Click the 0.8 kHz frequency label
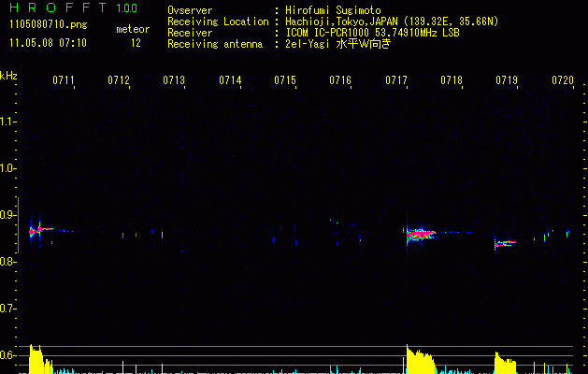 click(x=7, y=262)
